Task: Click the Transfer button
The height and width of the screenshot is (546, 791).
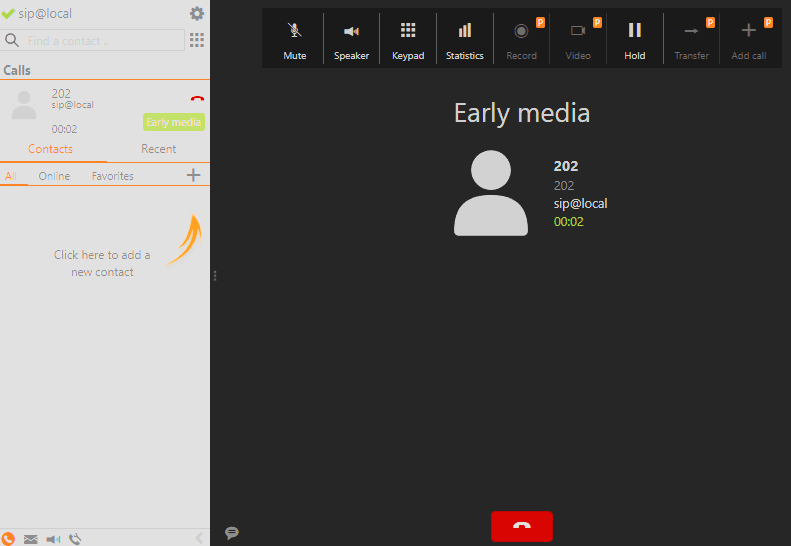Action: [691, 39]
